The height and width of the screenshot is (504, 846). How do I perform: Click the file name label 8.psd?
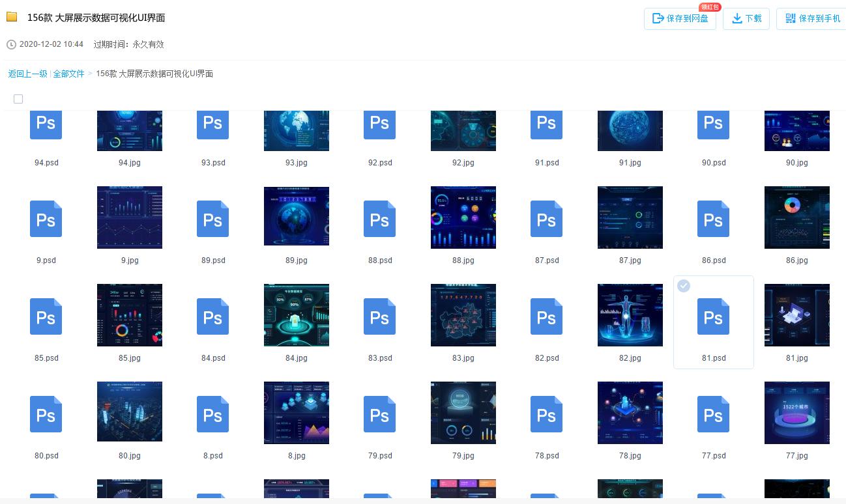point(213,456)
